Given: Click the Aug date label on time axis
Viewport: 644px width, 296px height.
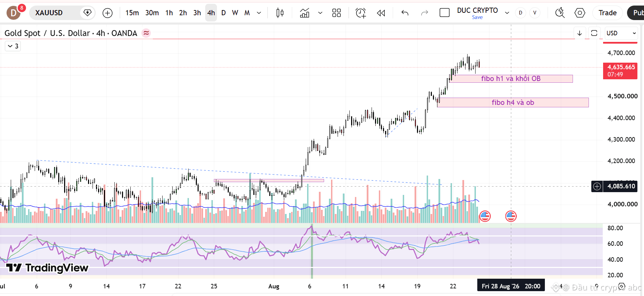Looking at the screenshot, I should (x=274, y=286).
